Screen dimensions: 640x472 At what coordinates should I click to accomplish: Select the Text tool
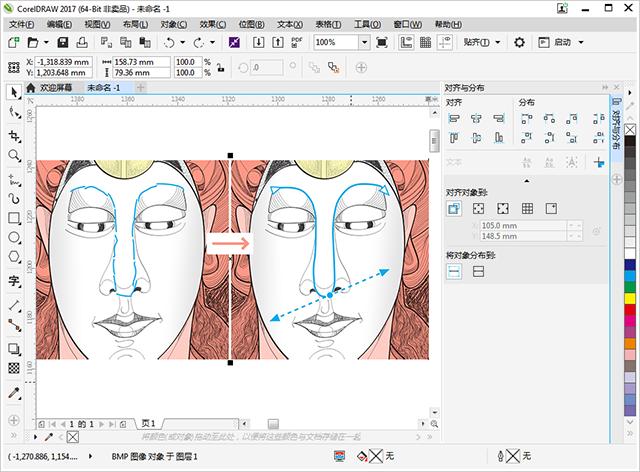[x=14, y=281]
